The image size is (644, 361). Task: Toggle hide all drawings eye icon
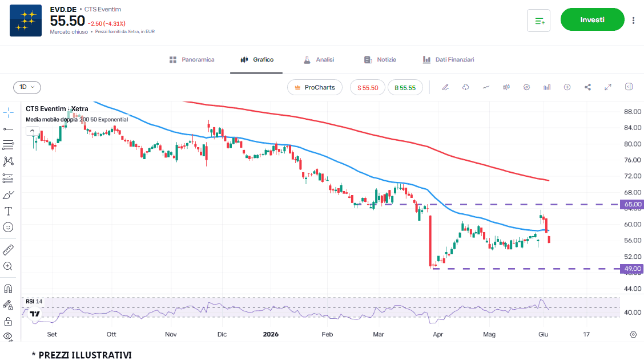coord(8,337)
